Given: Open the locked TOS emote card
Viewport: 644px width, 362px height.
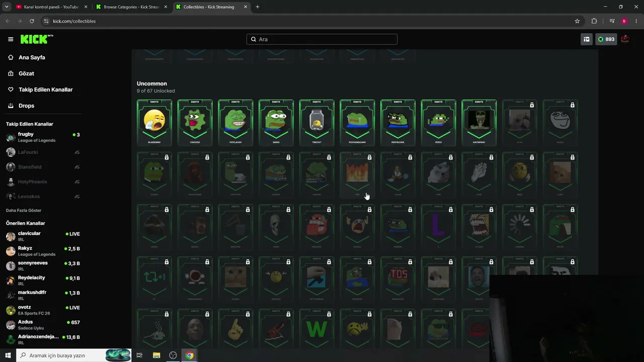Looking at the screenshot, I should tap(397, 280).
